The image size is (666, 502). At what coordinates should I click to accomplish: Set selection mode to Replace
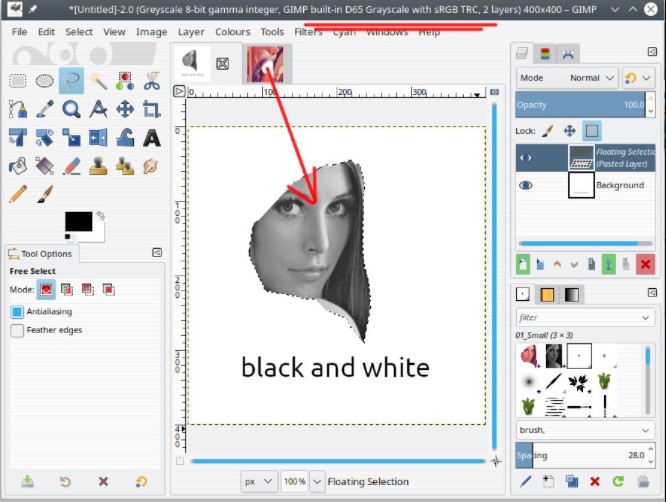[x=46, y=290]
